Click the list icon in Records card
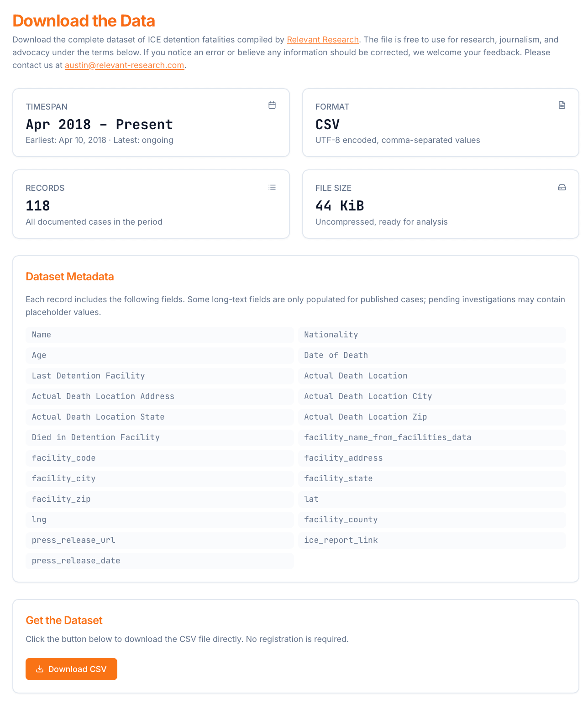Viewport: 588px width, 704px height. 272,187
